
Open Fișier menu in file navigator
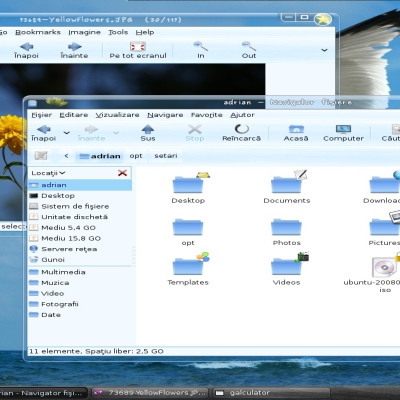click(42, 115)
